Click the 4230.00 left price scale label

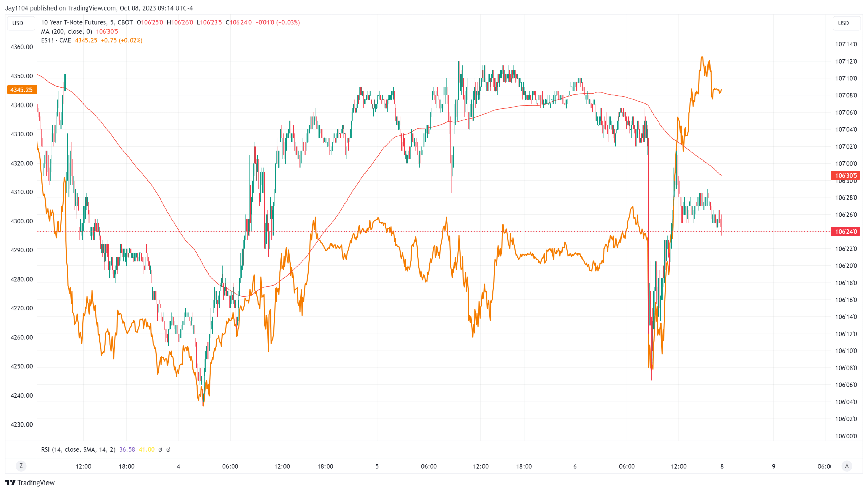click(22, 424)
